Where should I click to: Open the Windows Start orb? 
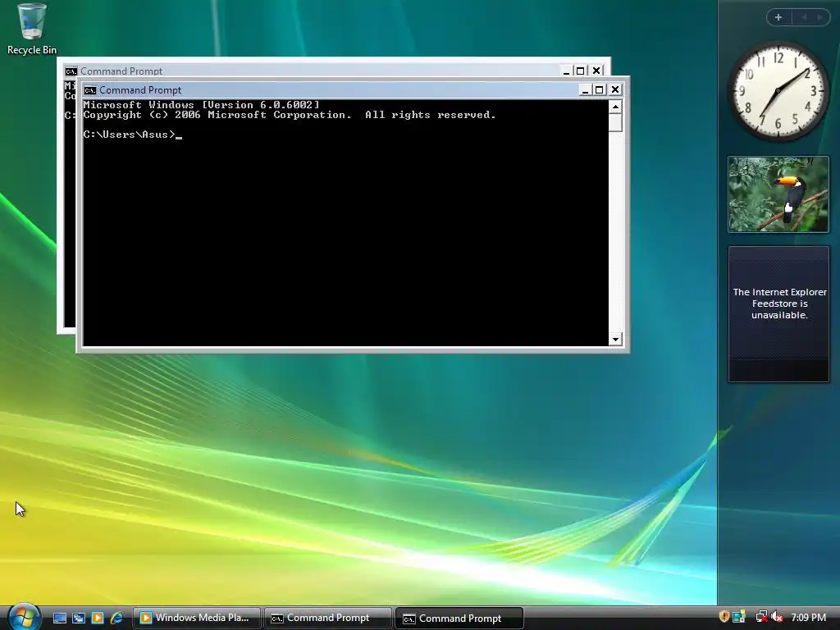24,617
